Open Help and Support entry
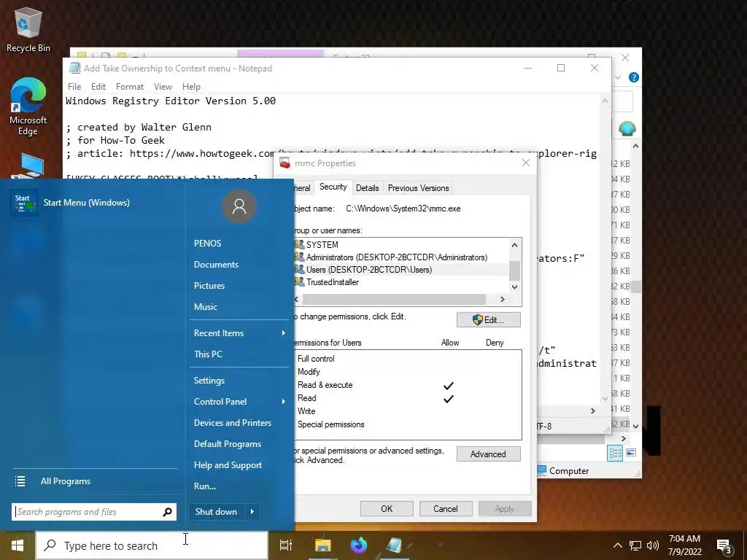This screenshot has height=560, width=747. 228,465
